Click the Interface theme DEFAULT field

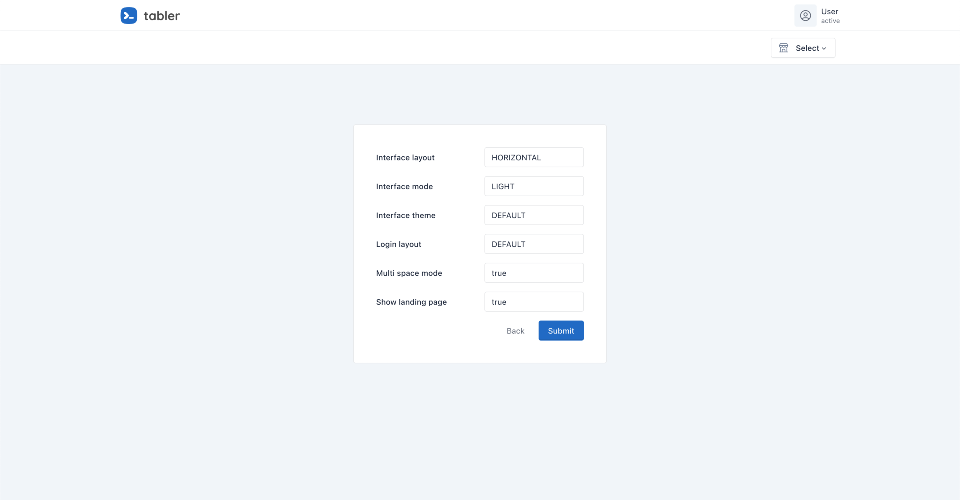534,215
